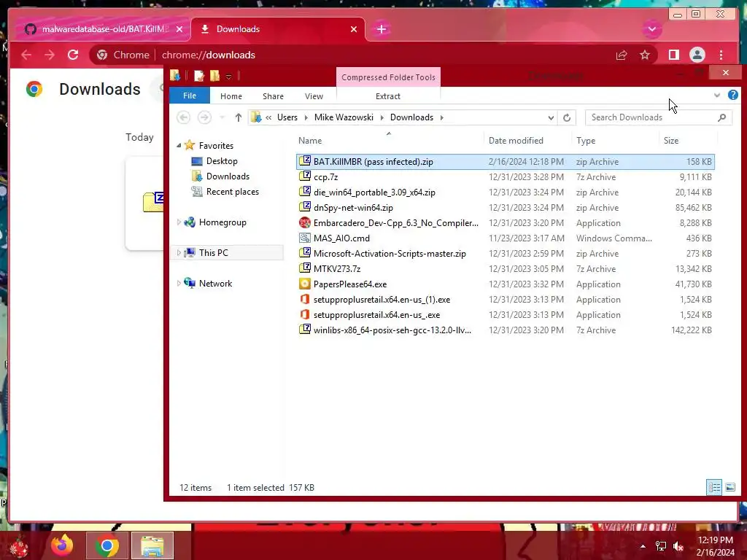Screen dimensions: 747x560
Task: Click the Compressed Folder Tools contextual tab
Action: coord(388,77)
